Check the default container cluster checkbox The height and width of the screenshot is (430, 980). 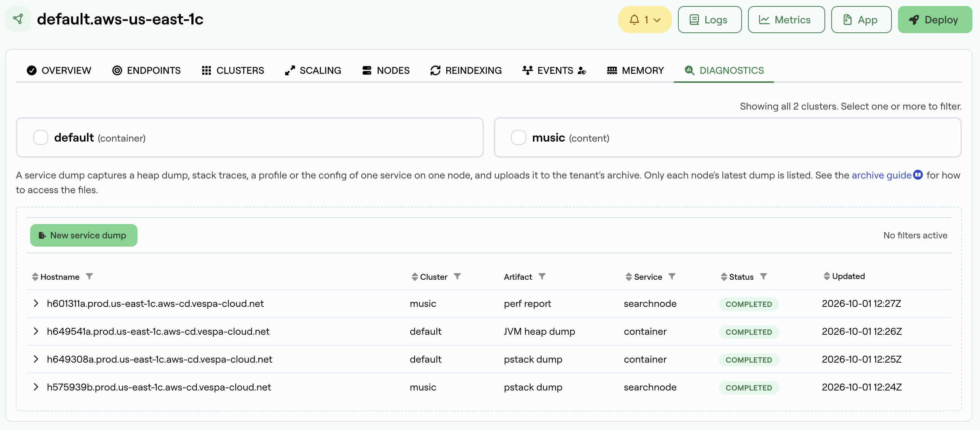[41, 138]
